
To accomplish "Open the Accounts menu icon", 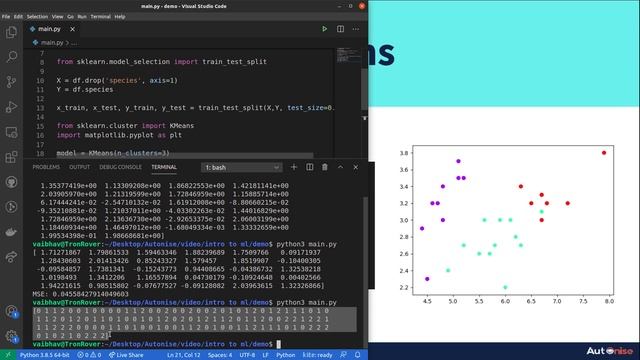I will (x=11, y=312).
